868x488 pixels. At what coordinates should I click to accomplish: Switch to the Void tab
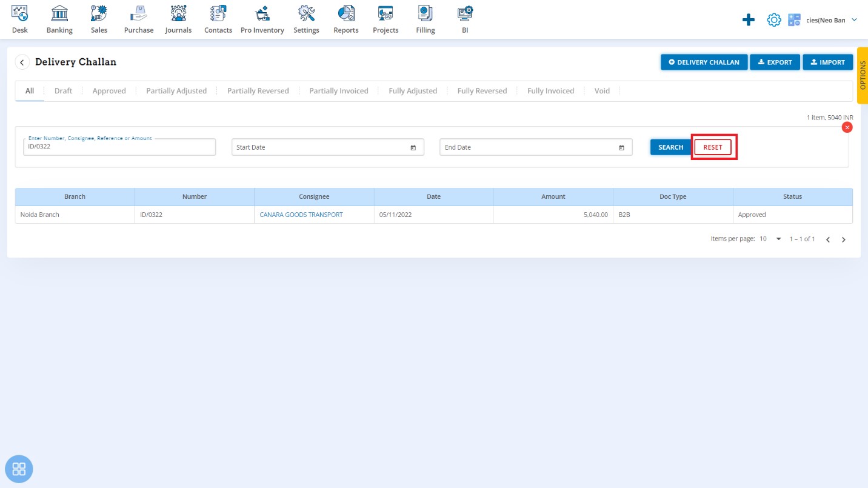point(602,91)
